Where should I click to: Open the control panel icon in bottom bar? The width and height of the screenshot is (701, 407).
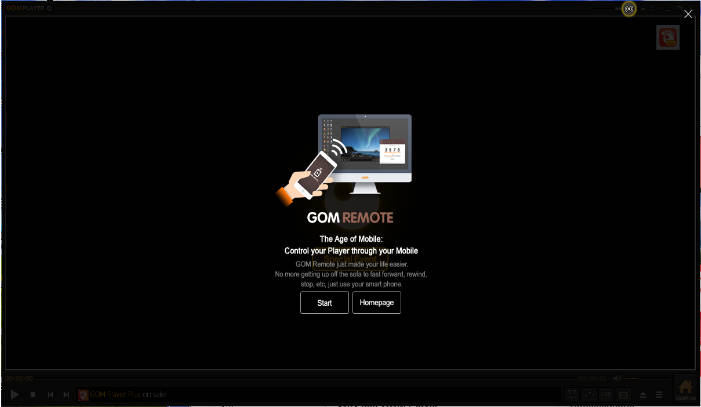click(x=572, y=395)
